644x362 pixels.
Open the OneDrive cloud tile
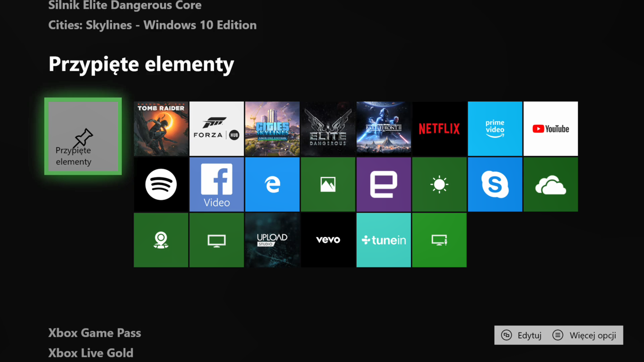coord(551,184)
